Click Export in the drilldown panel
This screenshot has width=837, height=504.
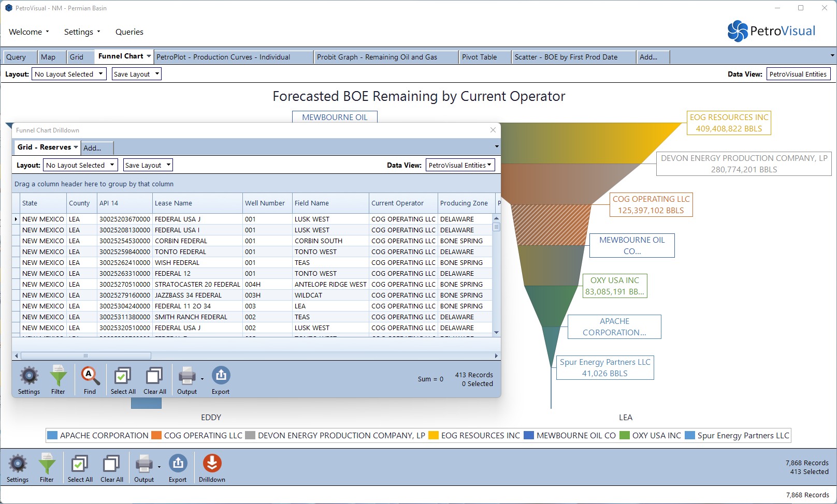pyautogui.click(x=221, y=376)
